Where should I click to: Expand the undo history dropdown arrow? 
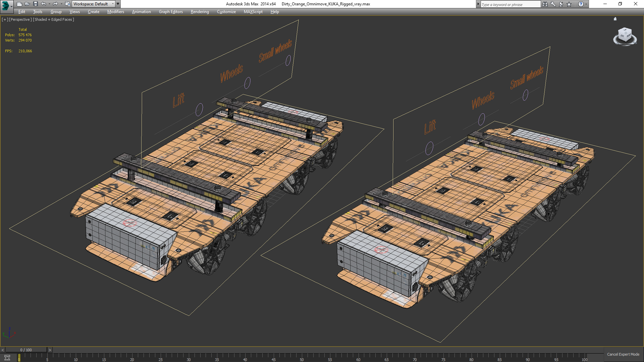(x=49, y=4)
